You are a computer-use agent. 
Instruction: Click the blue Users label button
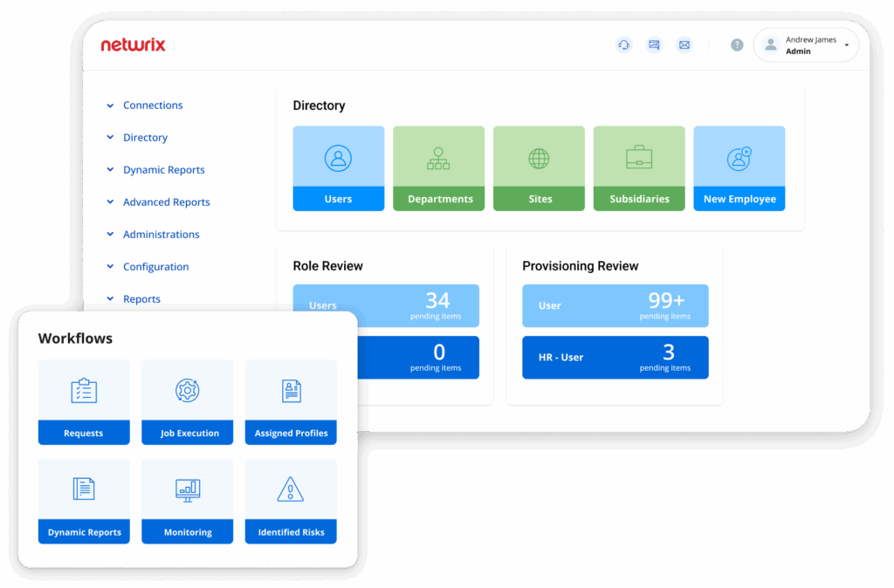pyautogui.click(x=339, y=199)
